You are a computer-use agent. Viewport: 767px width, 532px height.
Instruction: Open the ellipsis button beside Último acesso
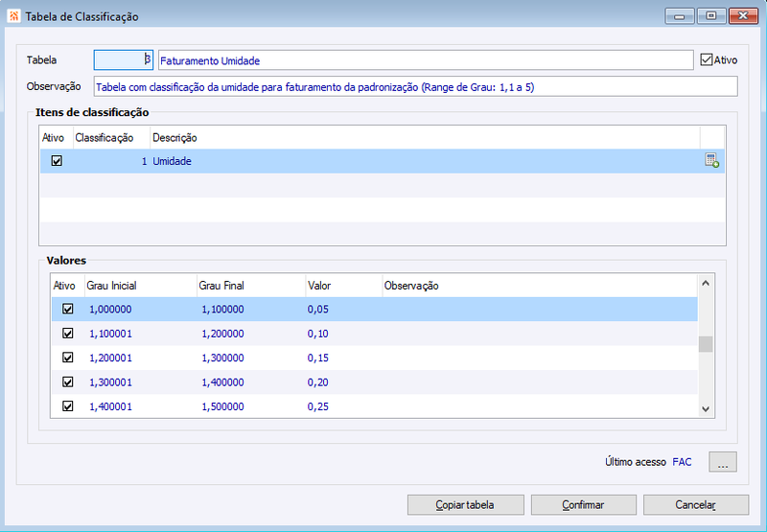click(x=723, y=462)
